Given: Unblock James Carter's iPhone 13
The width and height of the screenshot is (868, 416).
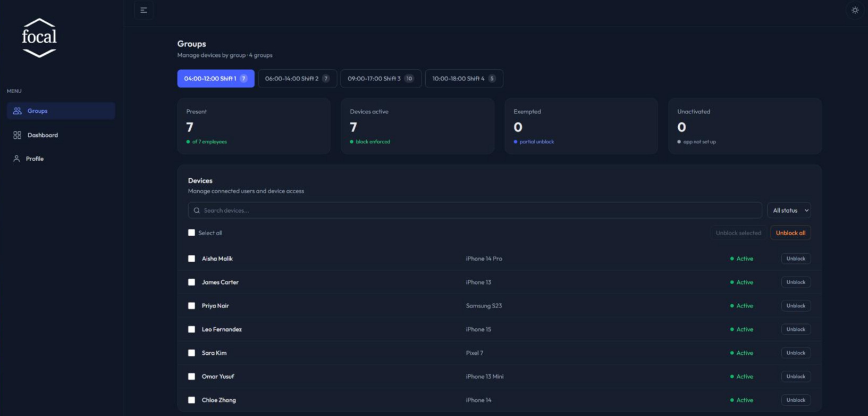Looking at the screenshot, I should pyautogui.click(x=796, y=282).
